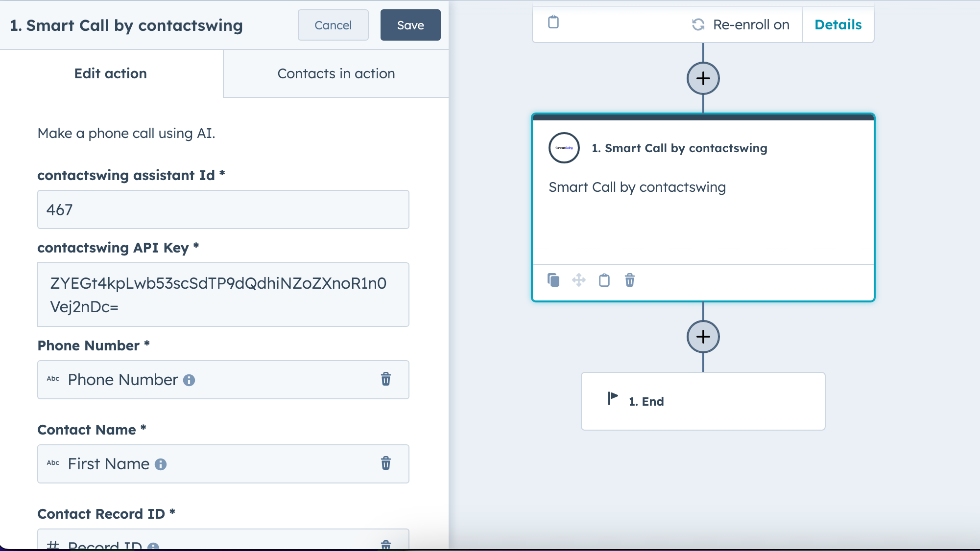Delete the Smart Call action via the trash icon on its card

tap(630, 280)
